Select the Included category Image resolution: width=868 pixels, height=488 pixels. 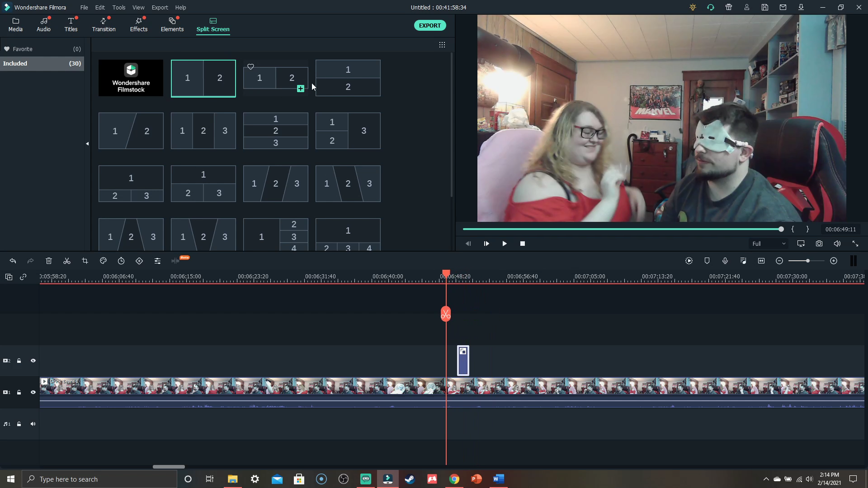[x=42, y=63]
